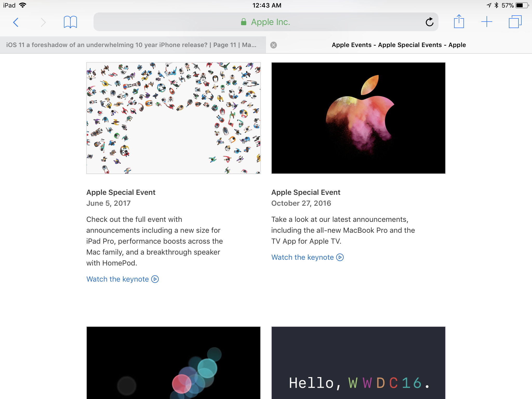The height and width of the screenshot is (399, 532).
Task: Open the colorful Apple logo thumbnail
Action: [x=358, y=118]
